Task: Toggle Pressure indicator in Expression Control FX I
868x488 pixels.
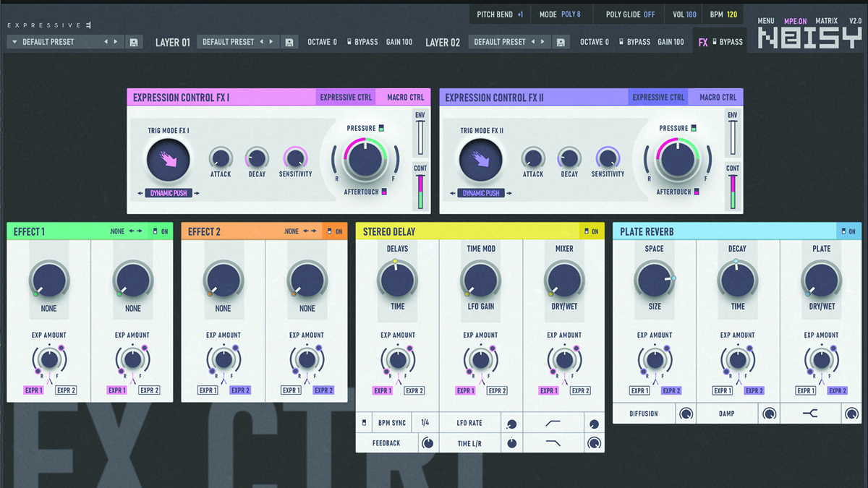Action: point(381,128)
